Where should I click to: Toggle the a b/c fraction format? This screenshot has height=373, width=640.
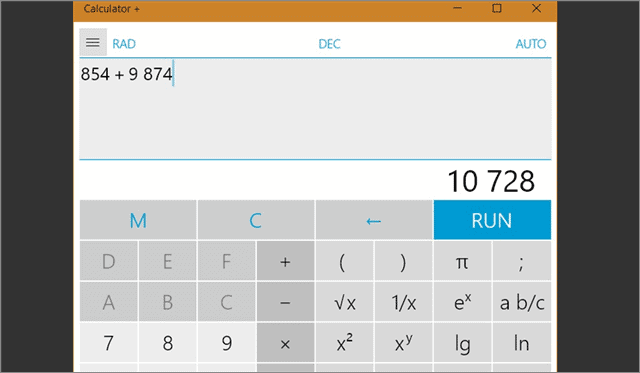point(522,302)
